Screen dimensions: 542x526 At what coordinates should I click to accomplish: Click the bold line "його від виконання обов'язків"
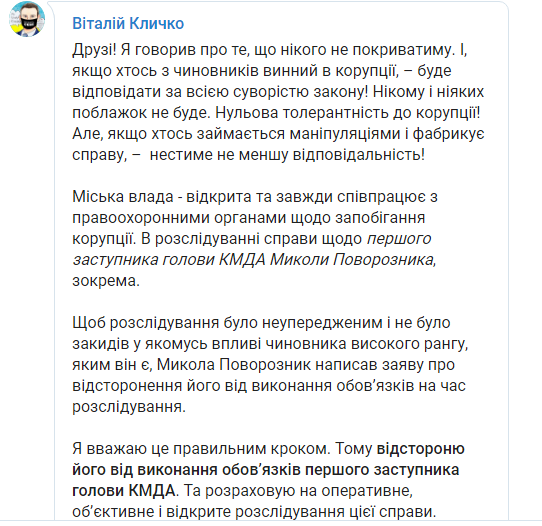coord(186,469)
